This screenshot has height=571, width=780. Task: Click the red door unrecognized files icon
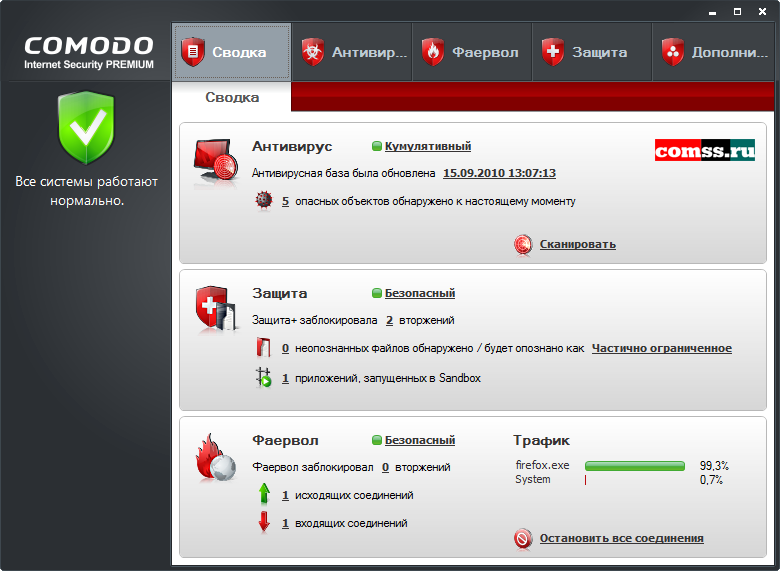pos(263,348)
